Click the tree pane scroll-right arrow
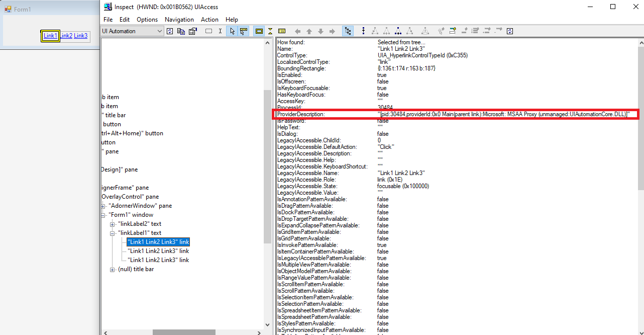Image resolution: width=644 pixels, height=335 pixels. pyautogui.click(x=260, y=332)
